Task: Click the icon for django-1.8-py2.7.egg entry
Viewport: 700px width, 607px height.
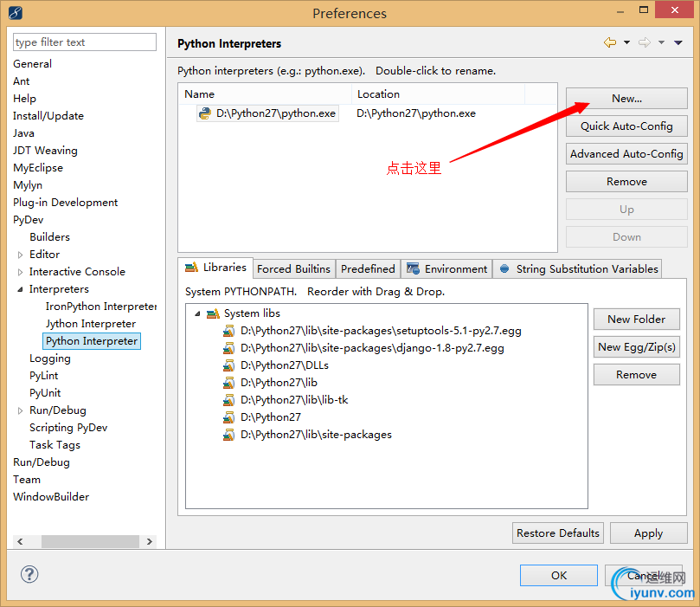Action: point(228,348)
